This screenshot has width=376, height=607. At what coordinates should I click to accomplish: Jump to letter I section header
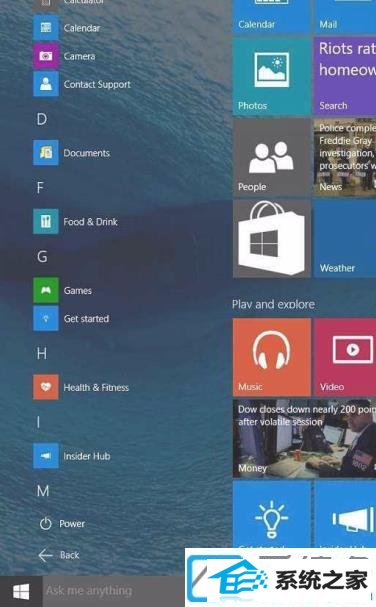click(x=38, y=422)
